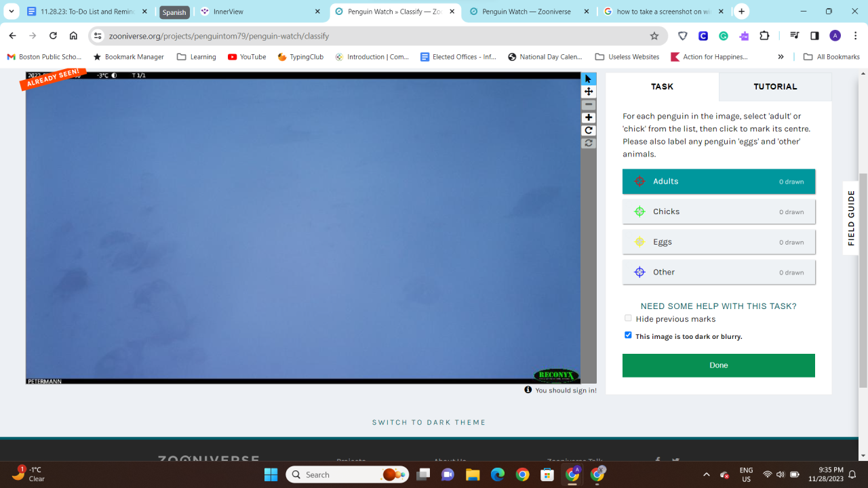Switch to the InnerView browser tab
The width and height of the screenshot is (868, 488).
tap(260, 12)
